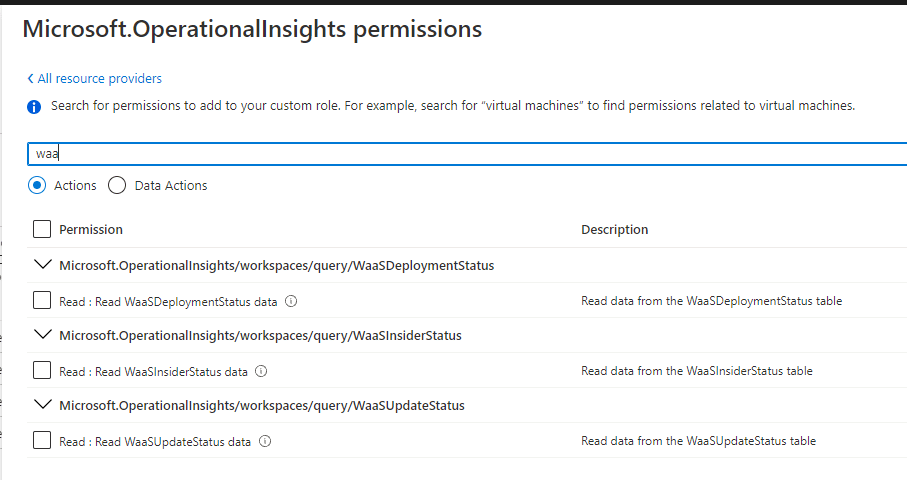Click info icon beside WaaSUpdateStatus data
The image size is (907, 480).
[265, 441]
